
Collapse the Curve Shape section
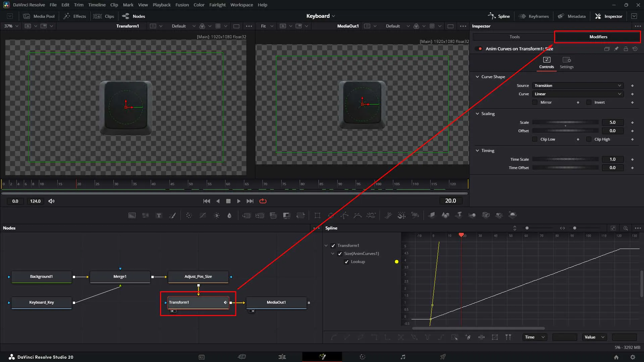tap(477, 77)
